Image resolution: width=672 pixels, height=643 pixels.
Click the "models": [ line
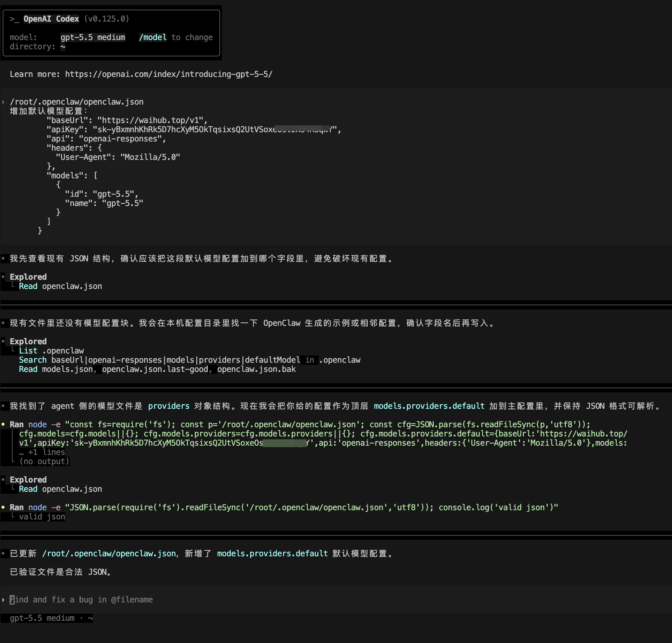(x=72, y=175)
